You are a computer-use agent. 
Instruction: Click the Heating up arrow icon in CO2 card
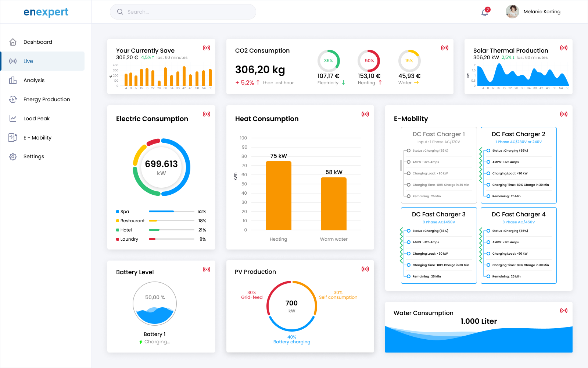click(380, 83)
